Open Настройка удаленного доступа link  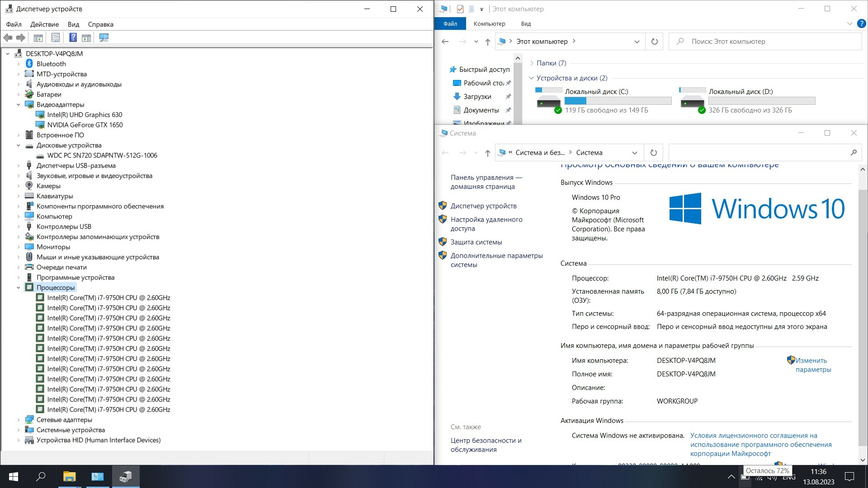(486, 224)
